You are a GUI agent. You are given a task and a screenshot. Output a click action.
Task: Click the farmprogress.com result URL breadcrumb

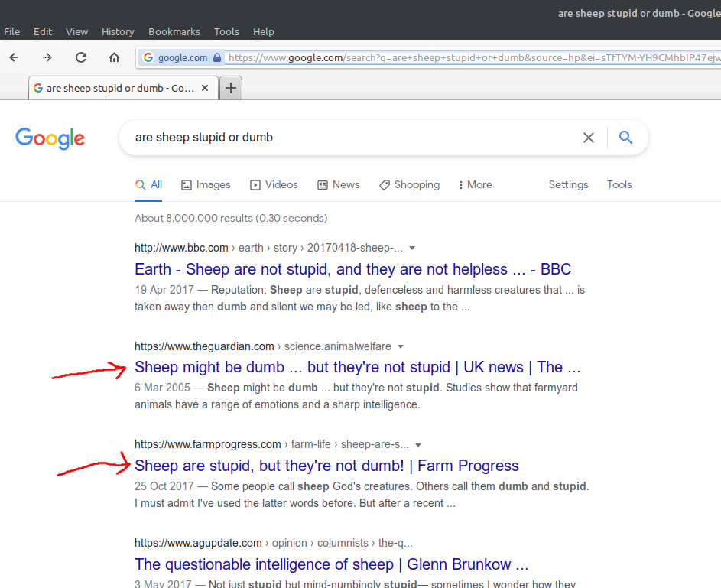click(271, 444)
